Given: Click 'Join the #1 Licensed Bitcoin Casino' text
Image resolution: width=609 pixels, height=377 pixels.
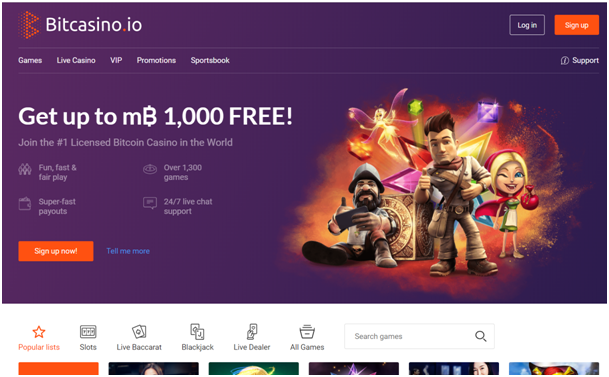Looking at the screenshot, I should tap(125, 142).
